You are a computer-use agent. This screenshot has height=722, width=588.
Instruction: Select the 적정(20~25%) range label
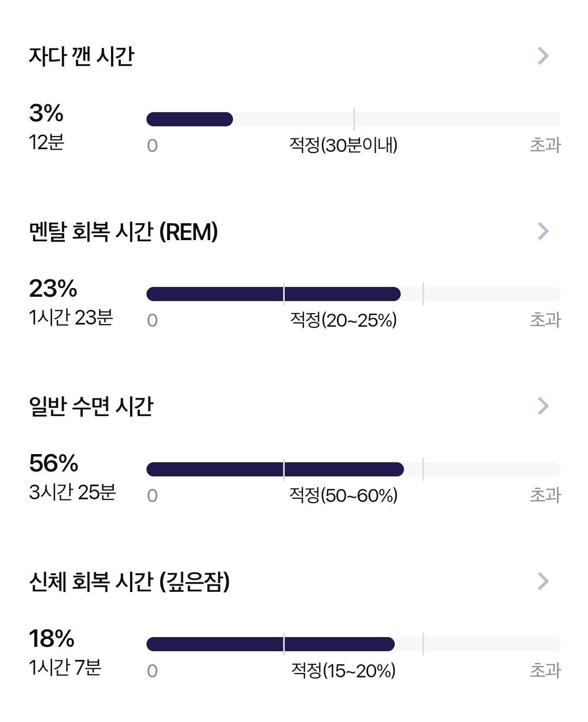344,320
